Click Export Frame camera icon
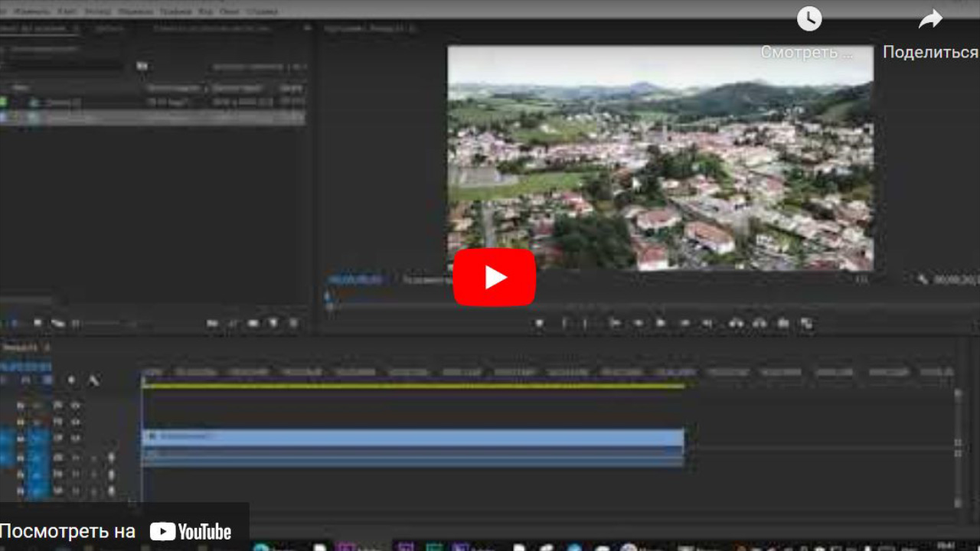The height and width of the screenshot is (551, 980). 783,324
